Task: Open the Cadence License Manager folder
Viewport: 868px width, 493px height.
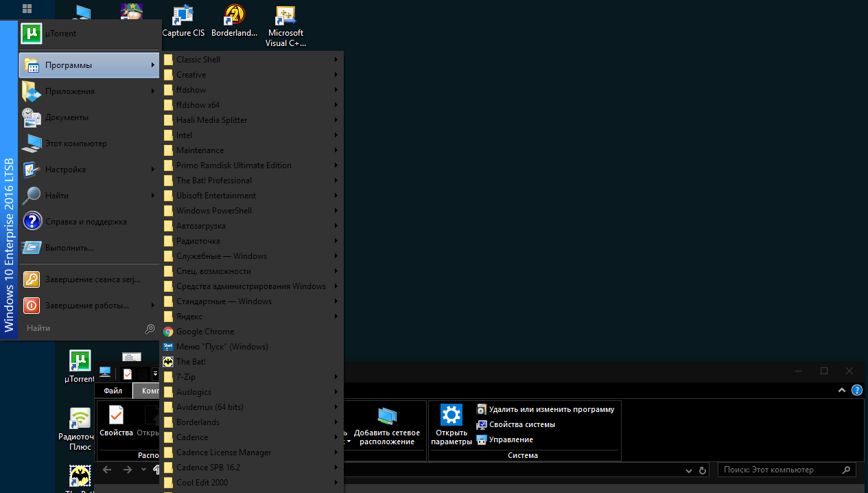Action: pos(251,452)
